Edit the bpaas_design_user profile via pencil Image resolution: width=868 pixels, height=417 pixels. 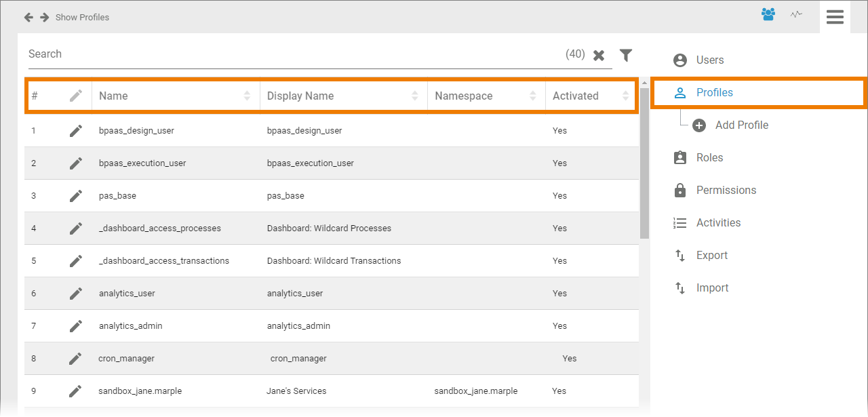tap(76, 131)
